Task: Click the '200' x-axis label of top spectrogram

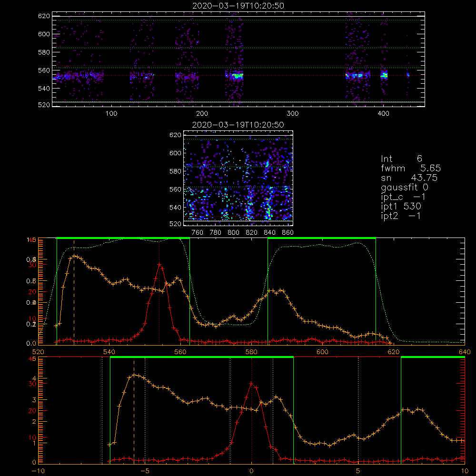Action: tap(202, 114)
